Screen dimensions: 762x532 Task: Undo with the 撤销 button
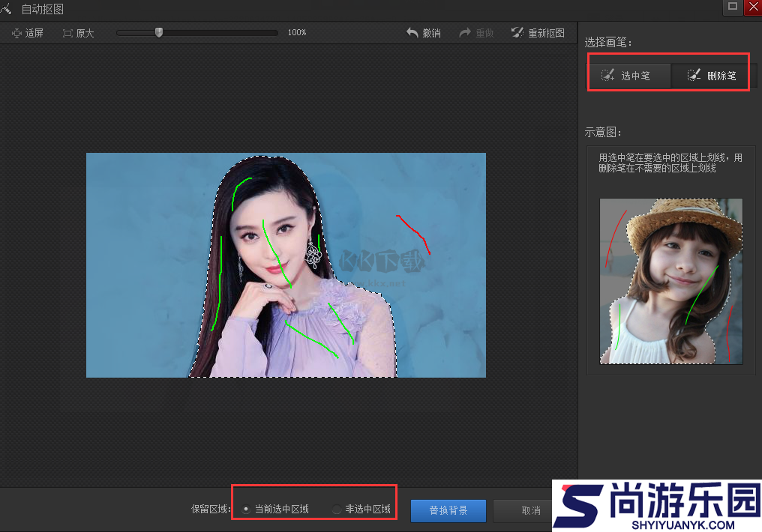(x=423, y=33)
